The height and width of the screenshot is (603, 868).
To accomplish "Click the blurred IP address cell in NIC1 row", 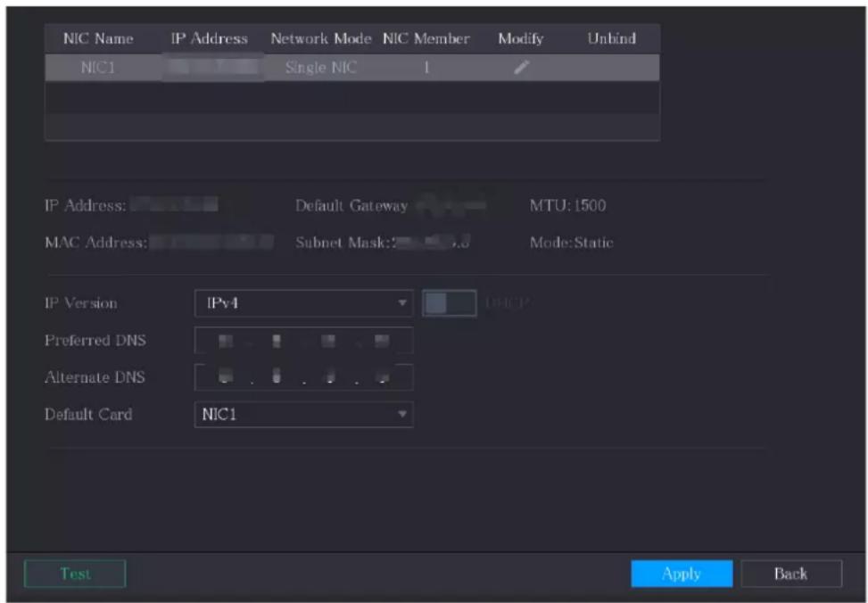I will click(x=212, y=68).
